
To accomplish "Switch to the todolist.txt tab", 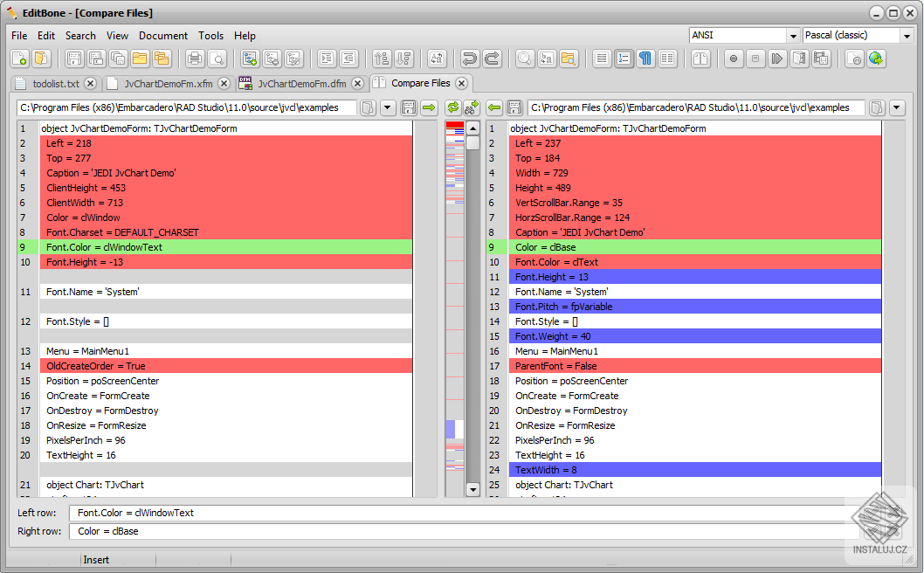I will pos(55,84).
